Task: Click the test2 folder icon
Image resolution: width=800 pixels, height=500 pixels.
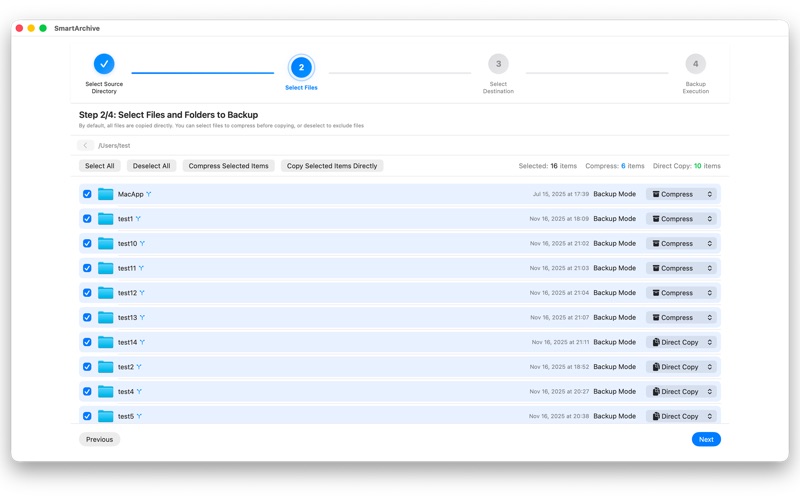Action: 106,367
